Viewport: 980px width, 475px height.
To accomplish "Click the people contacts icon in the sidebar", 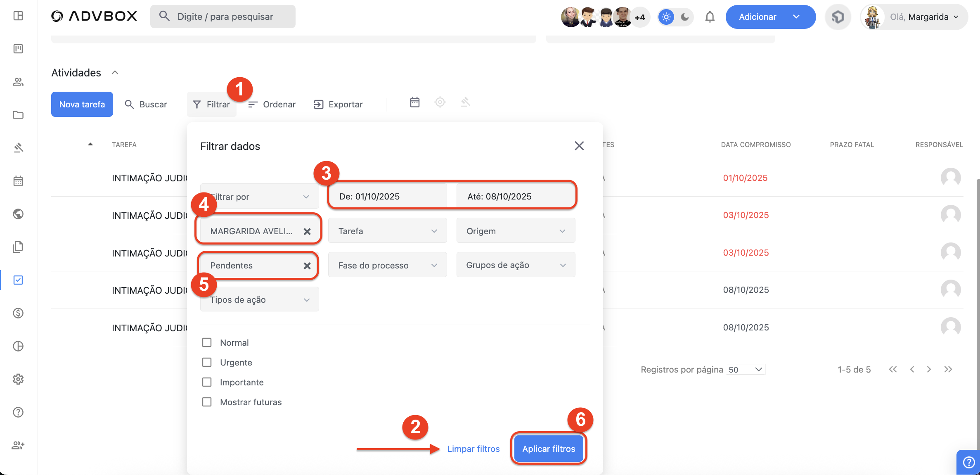I will point(18,82).
